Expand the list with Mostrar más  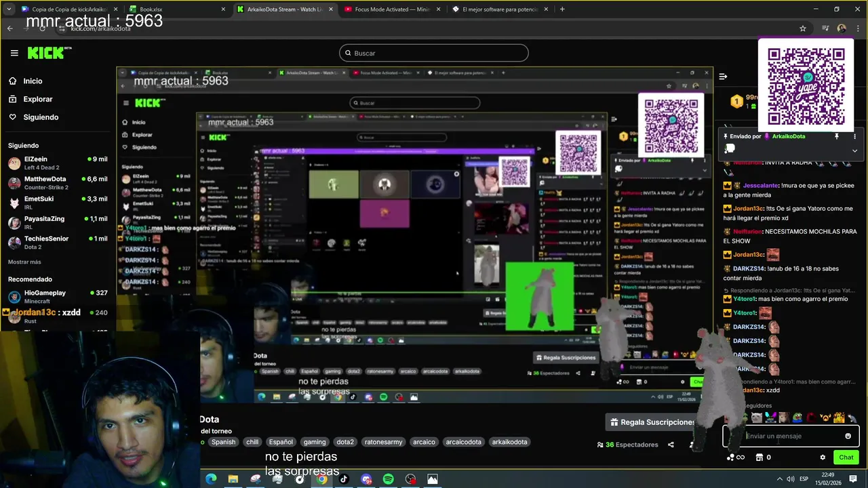click(x=24, y=262)
